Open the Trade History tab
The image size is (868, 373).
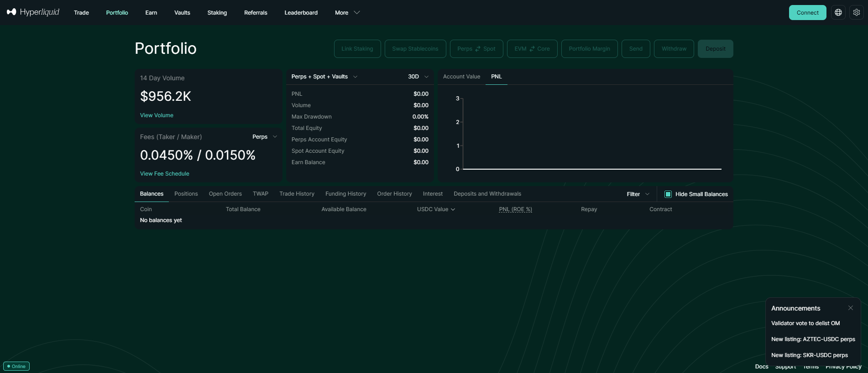297,194
